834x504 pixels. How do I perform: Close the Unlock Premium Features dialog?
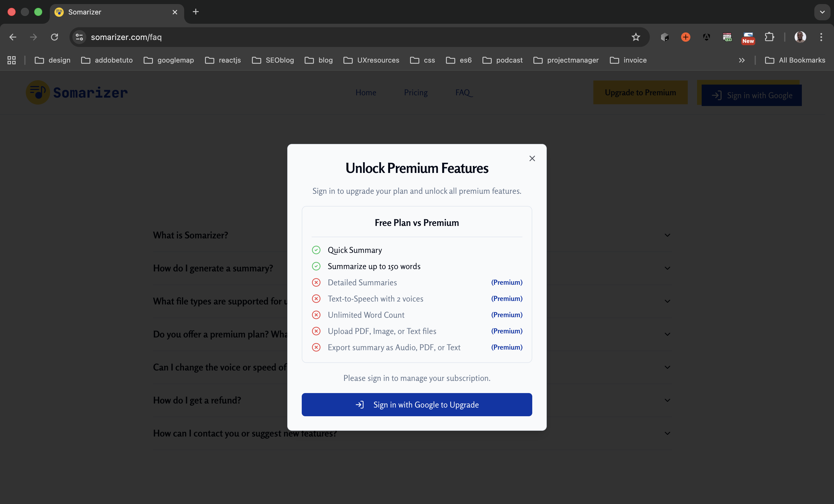click(532, 158)
